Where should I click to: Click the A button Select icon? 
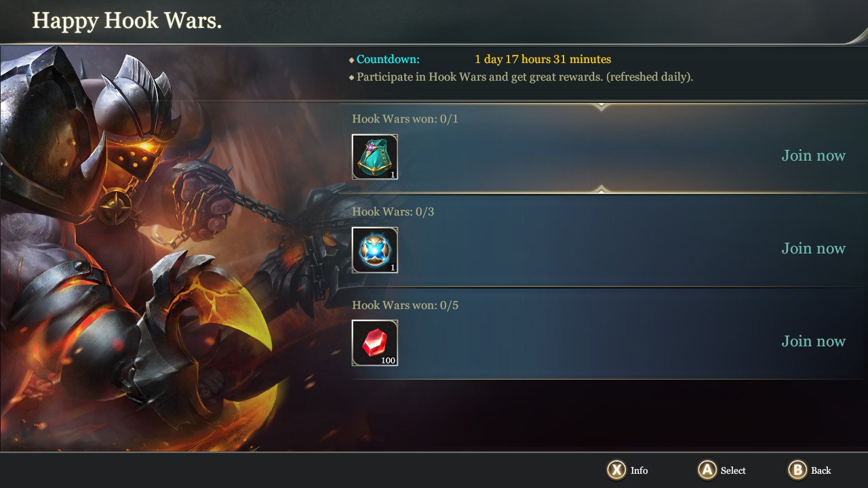click(707, 470)
